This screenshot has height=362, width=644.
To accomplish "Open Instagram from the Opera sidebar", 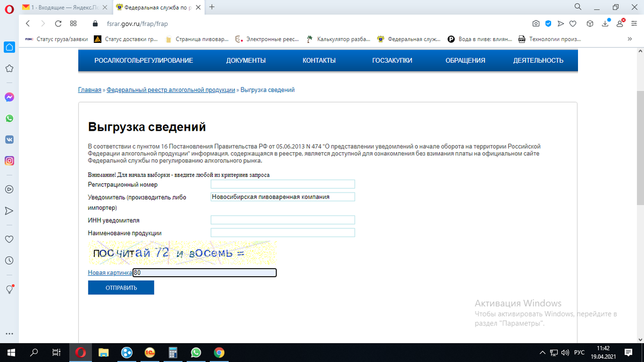I will 9,160.
